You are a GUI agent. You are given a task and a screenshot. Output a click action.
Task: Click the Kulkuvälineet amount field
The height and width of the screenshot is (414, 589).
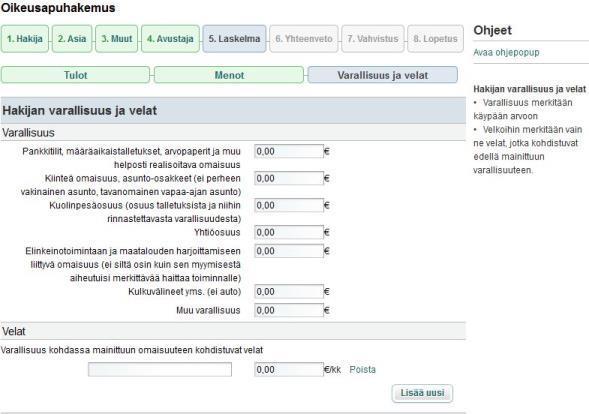tap(289, 292)
